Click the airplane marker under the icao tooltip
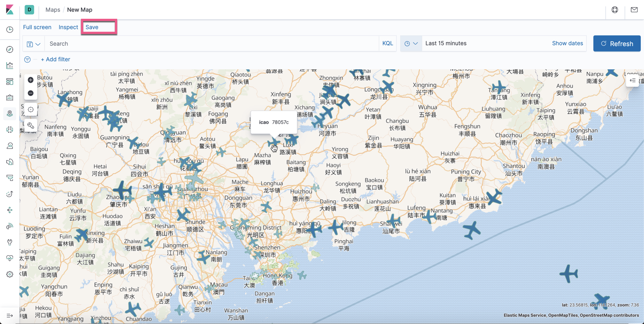644x324 pixels. coord(274,143)
